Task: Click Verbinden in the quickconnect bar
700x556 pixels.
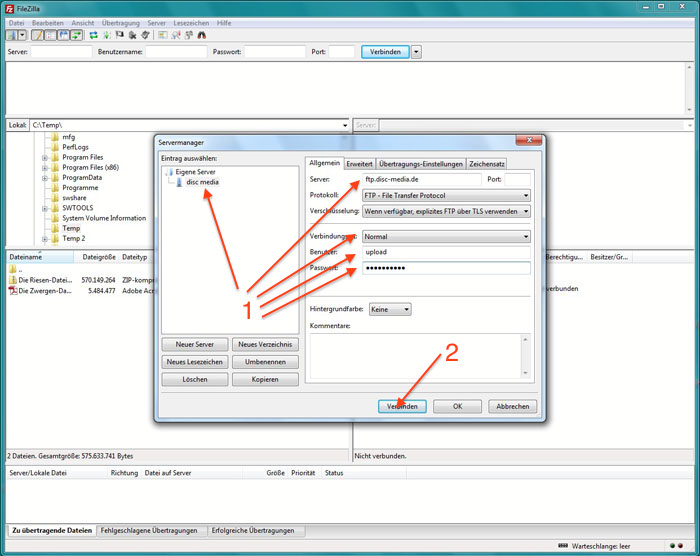Action: [385, 52]
